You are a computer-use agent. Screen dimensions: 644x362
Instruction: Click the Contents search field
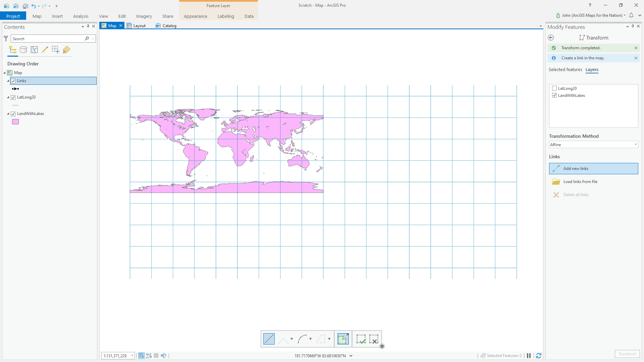coord(47,39)
